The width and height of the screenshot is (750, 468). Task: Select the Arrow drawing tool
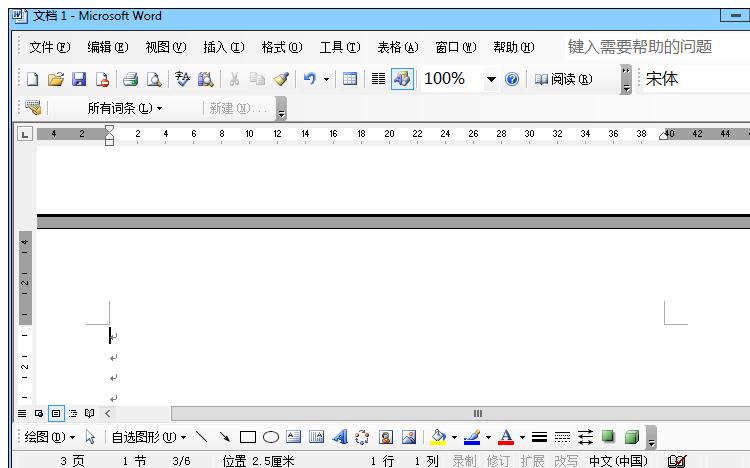tap(224, 437)
